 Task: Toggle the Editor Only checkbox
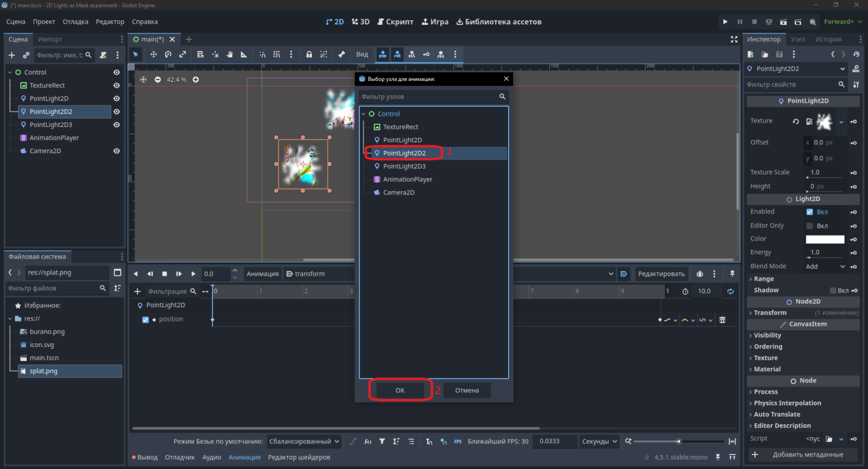click(x=809, y=225)
